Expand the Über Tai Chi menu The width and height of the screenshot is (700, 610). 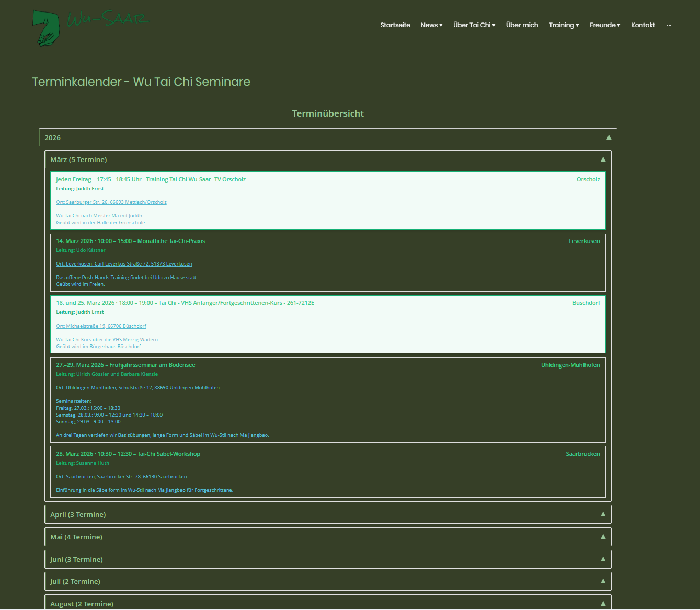pyautogui.click(x=474, y=25)
